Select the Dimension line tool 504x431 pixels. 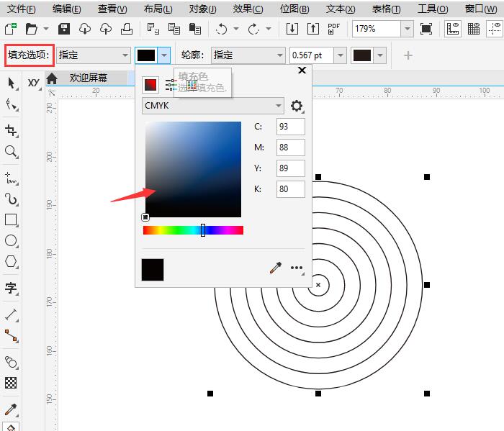[12, 315]
